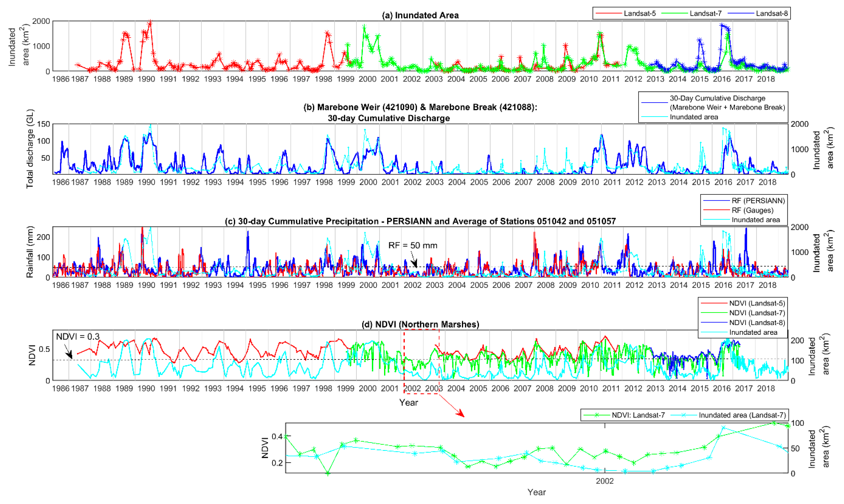Click the 1990 inundation peak in panel (a)
Image resolution: width=844 pixels, height=504 pixels.
(150, 22)
